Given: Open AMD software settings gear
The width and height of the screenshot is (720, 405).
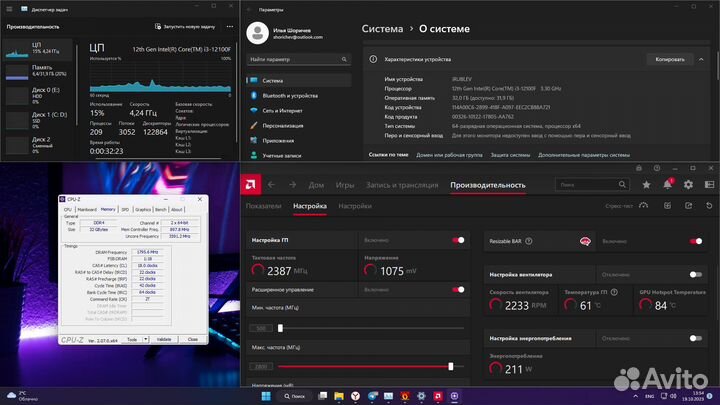Looking at the screenshot, I should 688,185.
